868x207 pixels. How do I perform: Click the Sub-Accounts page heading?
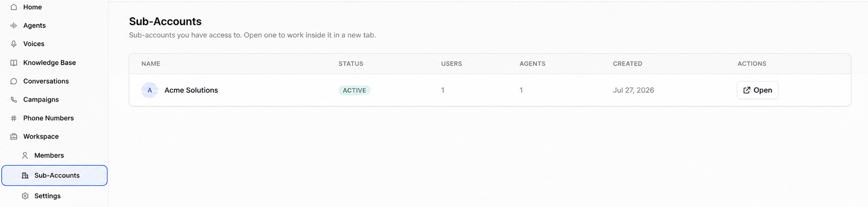165,21
